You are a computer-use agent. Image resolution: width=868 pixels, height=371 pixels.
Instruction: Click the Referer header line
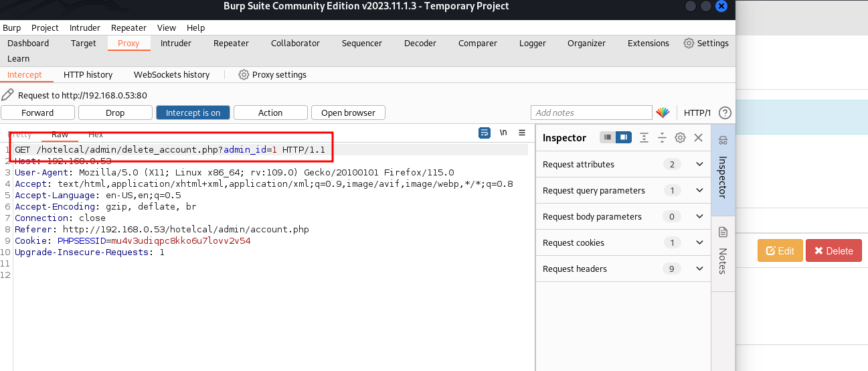(162, 230)
